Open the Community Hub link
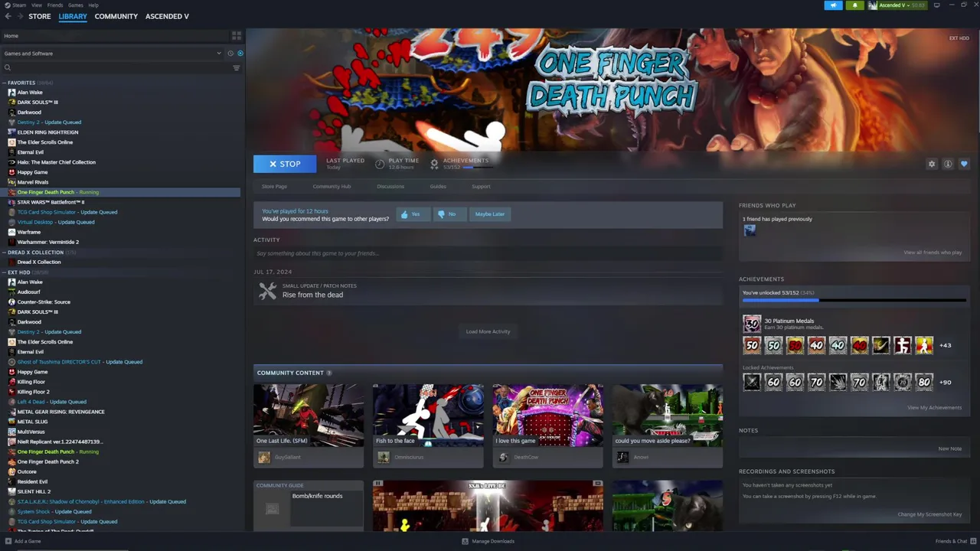The width and height of the screenshot is (980, 551). tap(332, 187)
